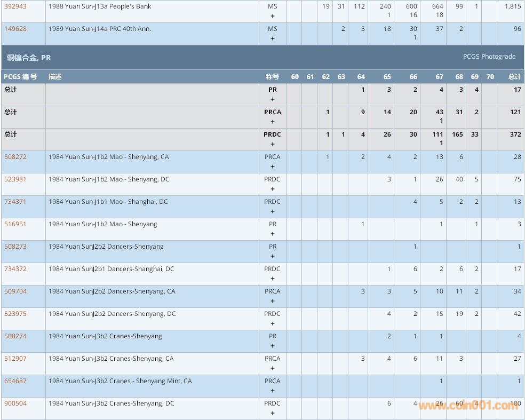The height and width of the screenshot is (420, 525).
Task: Open PCGS number 149628 link
Action: pyautogui.click(x=15, y=29)
